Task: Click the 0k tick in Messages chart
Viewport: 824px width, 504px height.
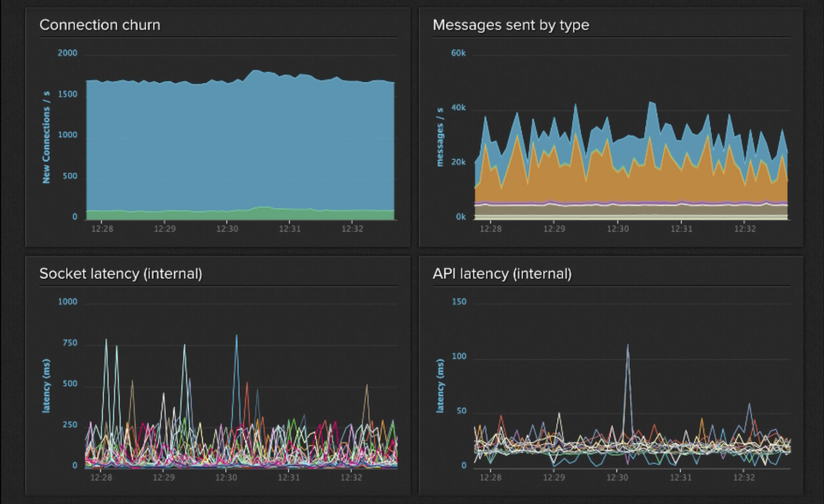Action: pyautogui.click(x=461, y=217)
